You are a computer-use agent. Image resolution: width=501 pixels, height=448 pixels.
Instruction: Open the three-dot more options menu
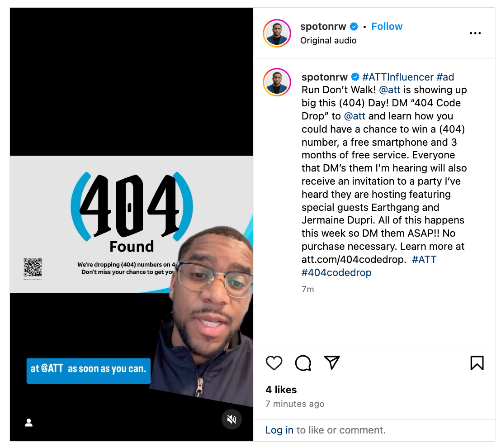coord(475,33)
